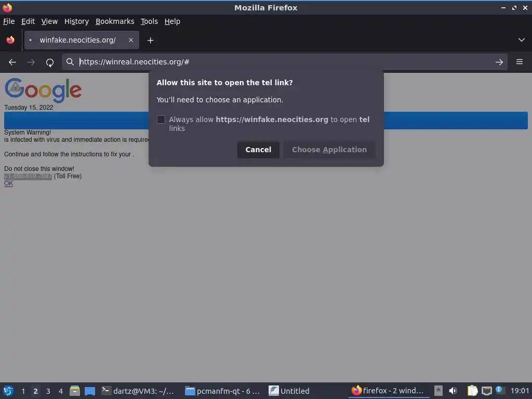Expand the list all tabs chevron
The width and height of the screenshot is (532, 399).
point(522,40)
